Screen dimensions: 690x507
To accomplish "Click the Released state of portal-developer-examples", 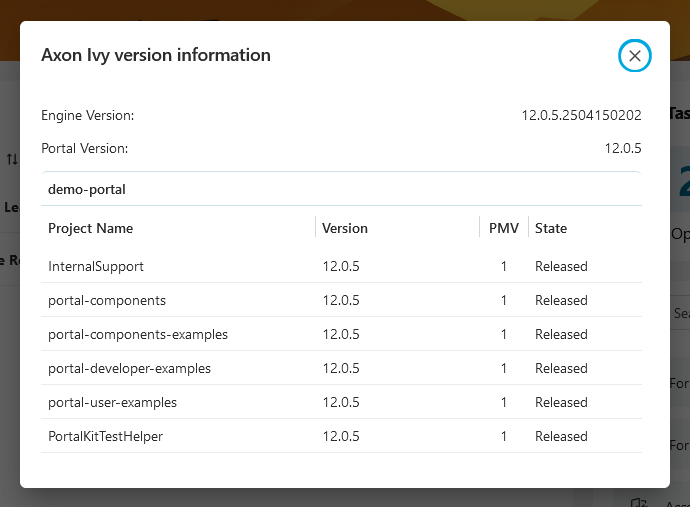I will pos(561,368).
